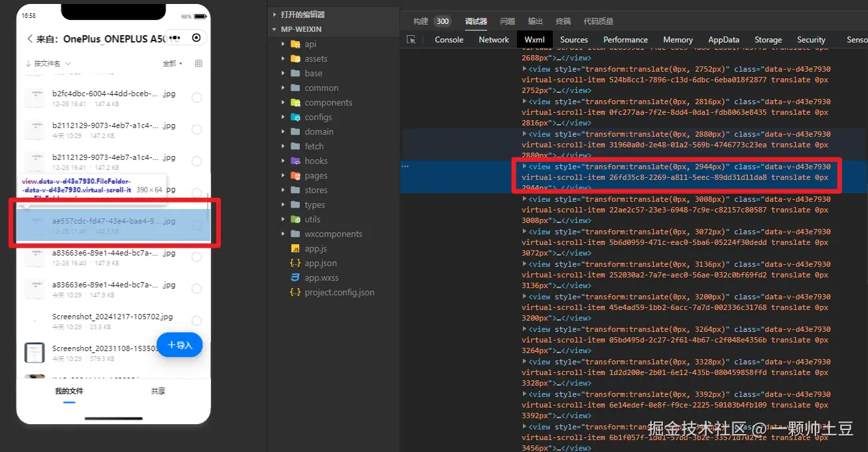Switch to the grid view icon
The width and height of the screenshot is (868, 452).
[198, 64]
